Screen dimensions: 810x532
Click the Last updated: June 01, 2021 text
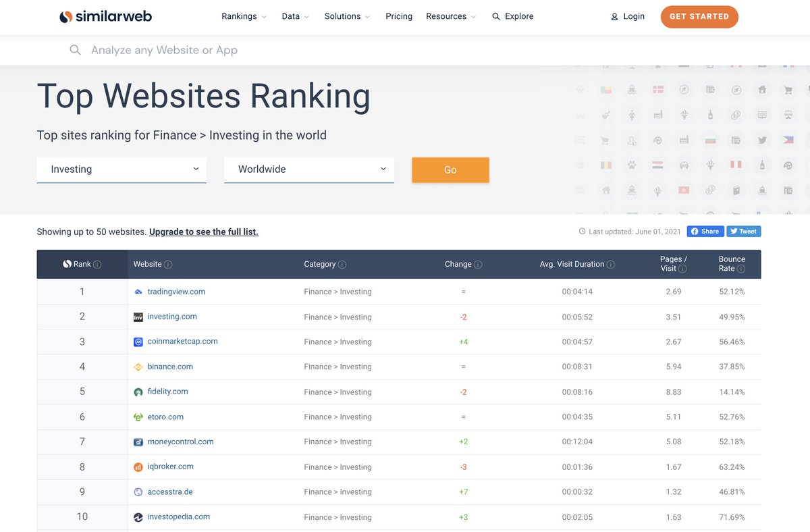click(x=634, y=232)
